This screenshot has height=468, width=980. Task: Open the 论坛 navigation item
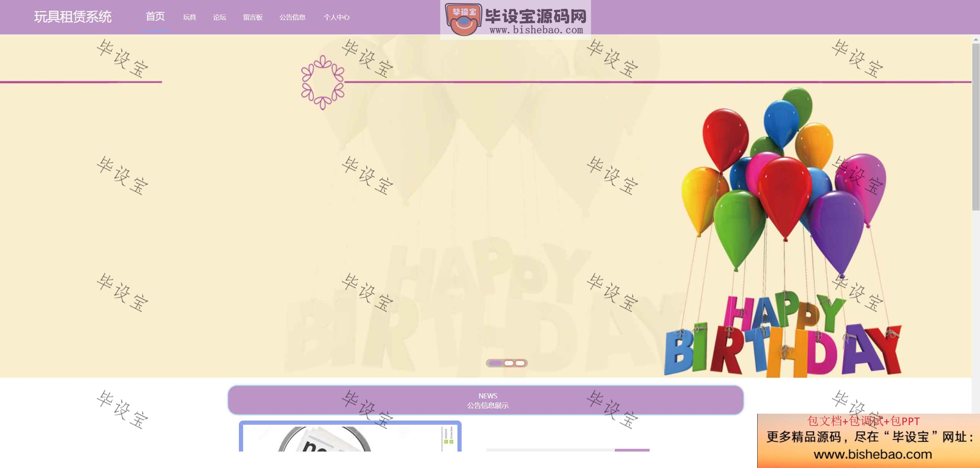[x=220, y=17]
